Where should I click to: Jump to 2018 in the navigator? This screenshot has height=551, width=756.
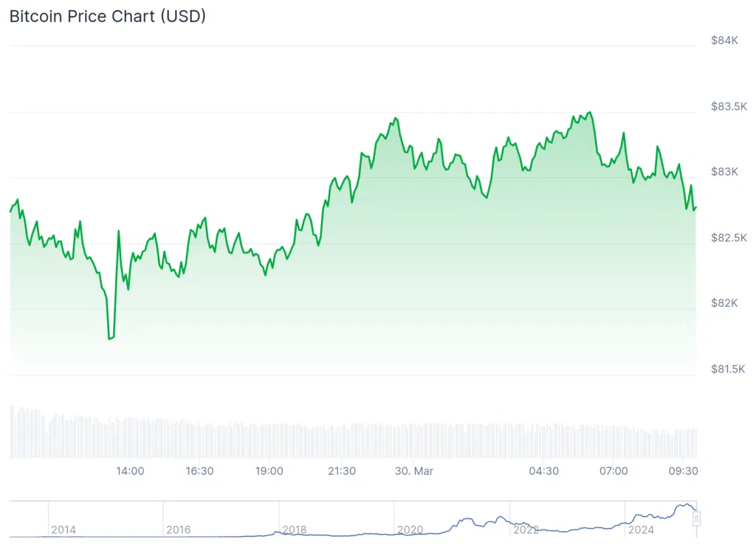(294, 530)
